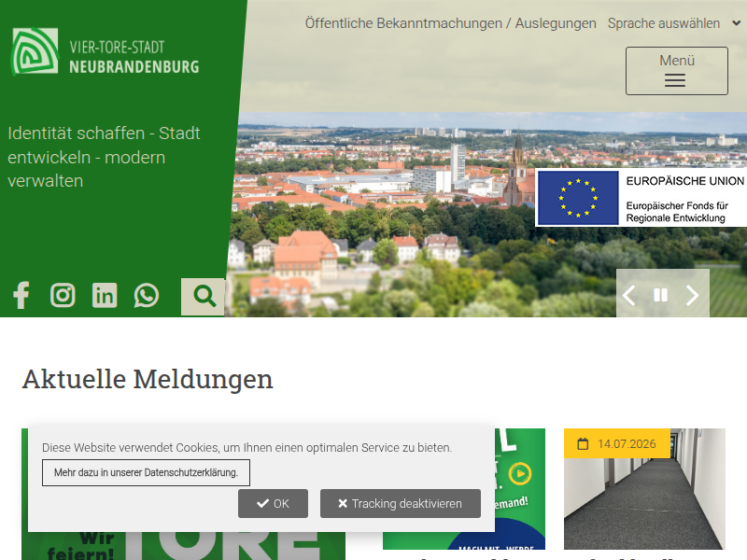Image resolution: width=747 pixels, height=560 pixels.
Task: Click the cookie notice text
Action: tap(247, 448)
